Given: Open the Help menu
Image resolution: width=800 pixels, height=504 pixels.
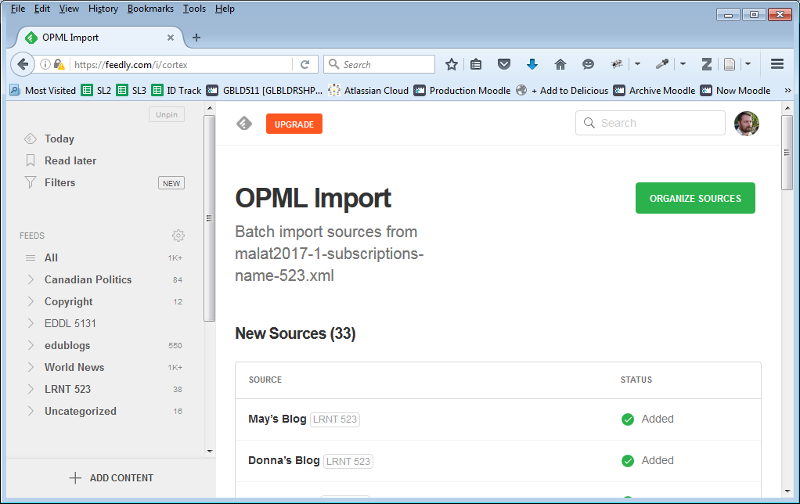Looking at the screenshot, I should [224, 9].
